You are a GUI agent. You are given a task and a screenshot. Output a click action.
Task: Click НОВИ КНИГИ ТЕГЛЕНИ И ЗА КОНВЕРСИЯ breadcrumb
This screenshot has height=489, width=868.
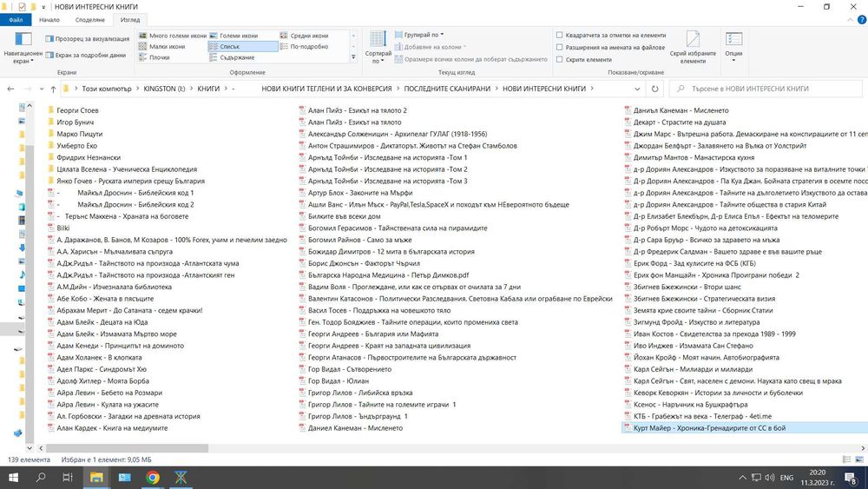[x=326, y=89]
